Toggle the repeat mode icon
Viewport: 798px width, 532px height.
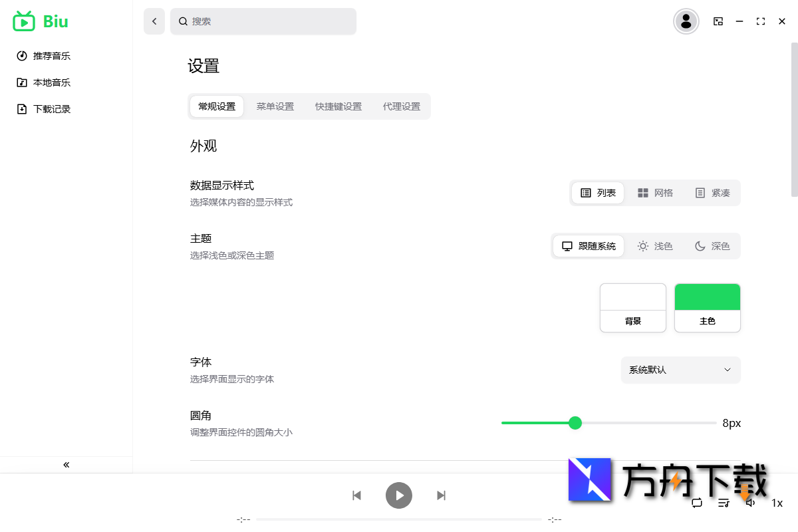(x=697, y=503)
